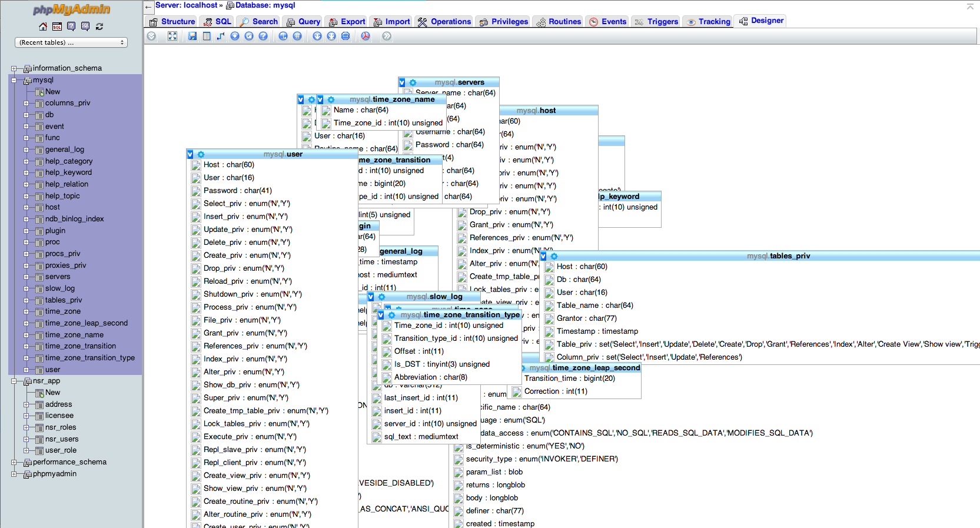Switch to the SQL tab

(217, 22)
